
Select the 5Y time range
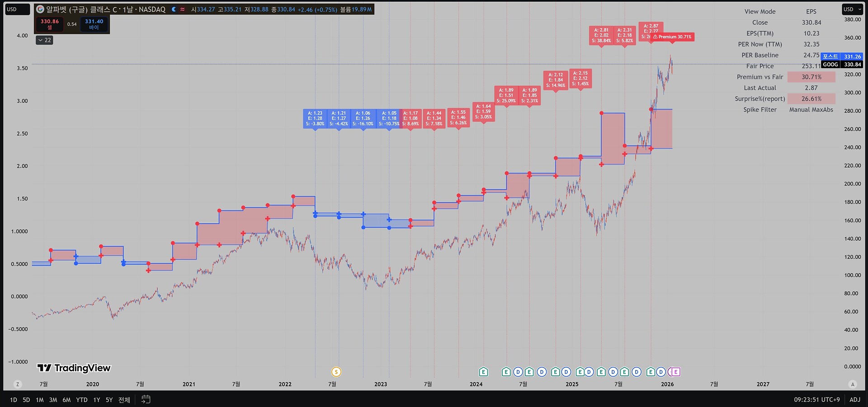[x=109, y=400]
